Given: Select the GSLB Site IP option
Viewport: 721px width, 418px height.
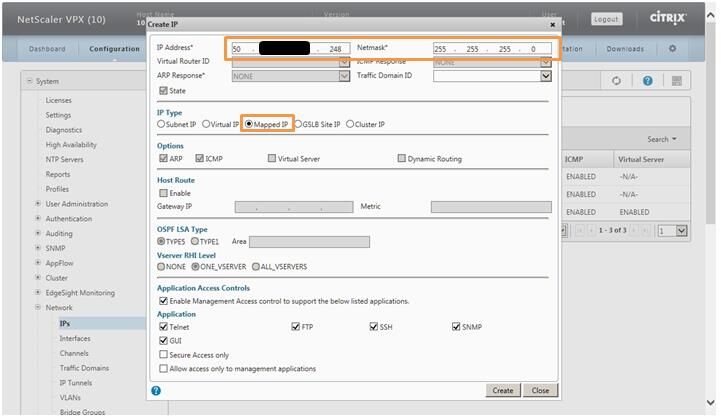Looking at the screenshot, I should tap(298, 124).
